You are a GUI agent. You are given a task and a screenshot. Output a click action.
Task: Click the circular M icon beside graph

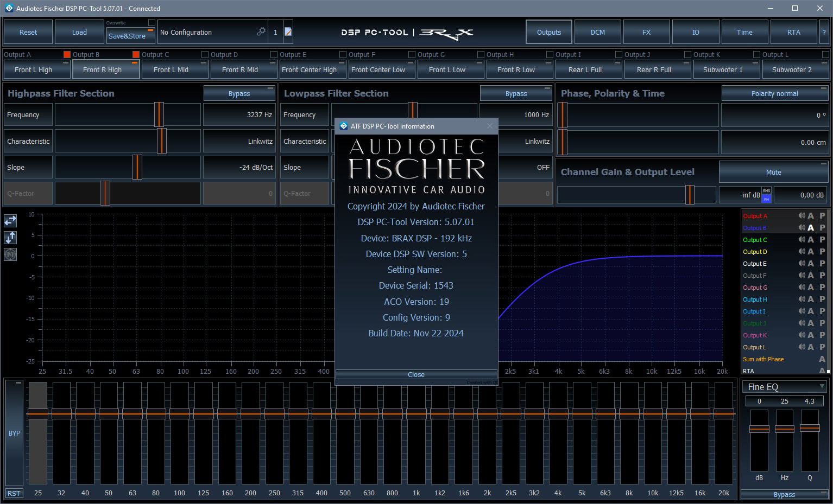(10, 254)
